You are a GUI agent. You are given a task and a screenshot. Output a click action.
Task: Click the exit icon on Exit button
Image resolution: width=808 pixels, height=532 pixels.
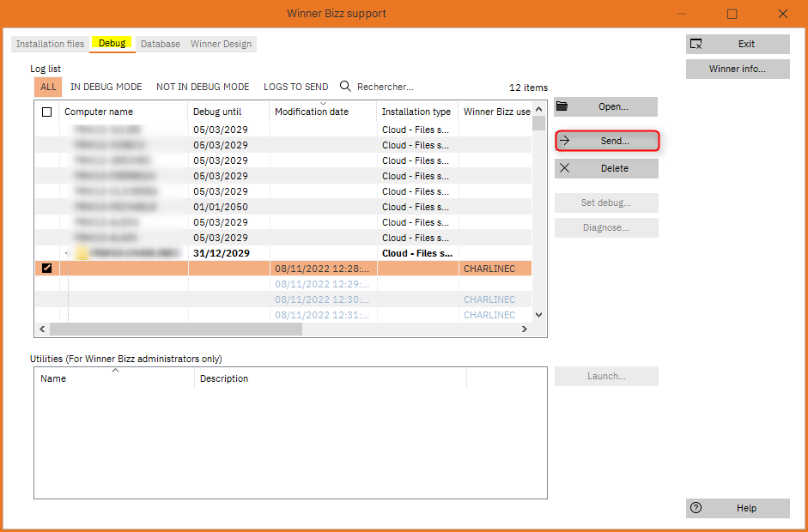point(696,45)
